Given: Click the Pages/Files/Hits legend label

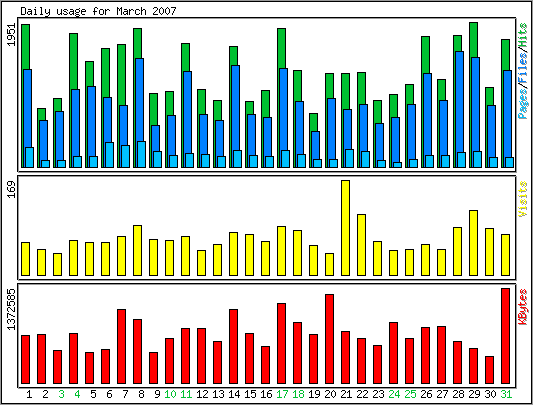Looking at the screenshot, I should click(x=523, y=71).
